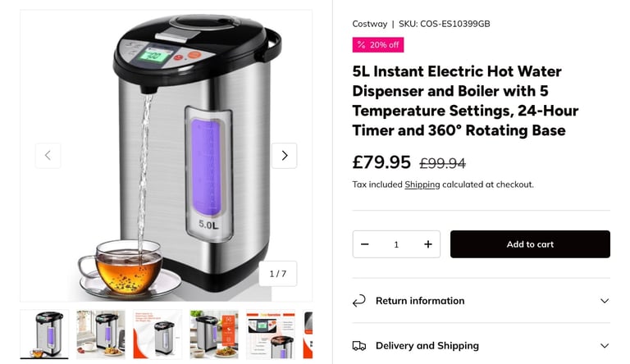Go to the previous product image
This screenshot has width=630, height=364.
(48, 156)
